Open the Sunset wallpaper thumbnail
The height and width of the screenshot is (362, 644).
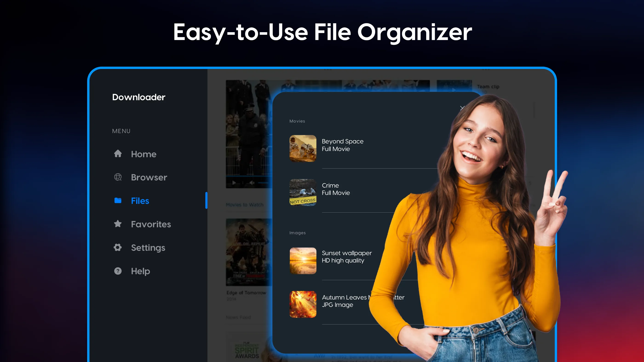click(303, 261)
